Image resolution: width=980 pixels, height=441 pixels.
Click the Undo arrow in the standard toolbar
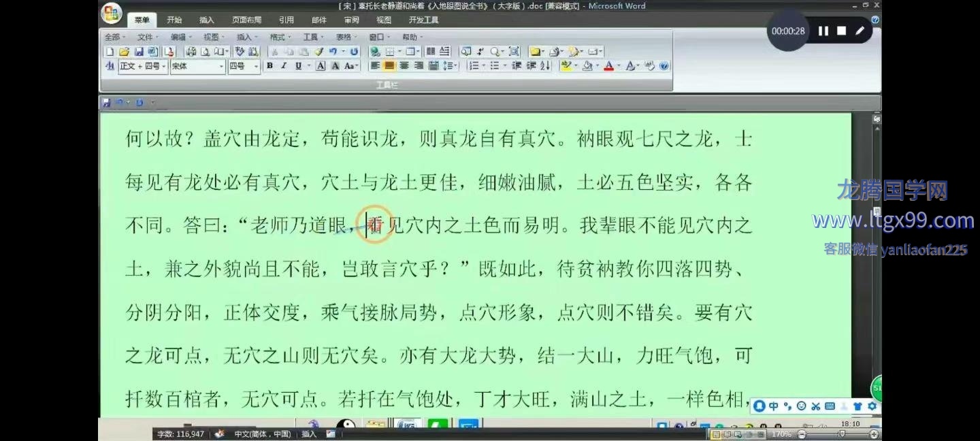[333, 52]
